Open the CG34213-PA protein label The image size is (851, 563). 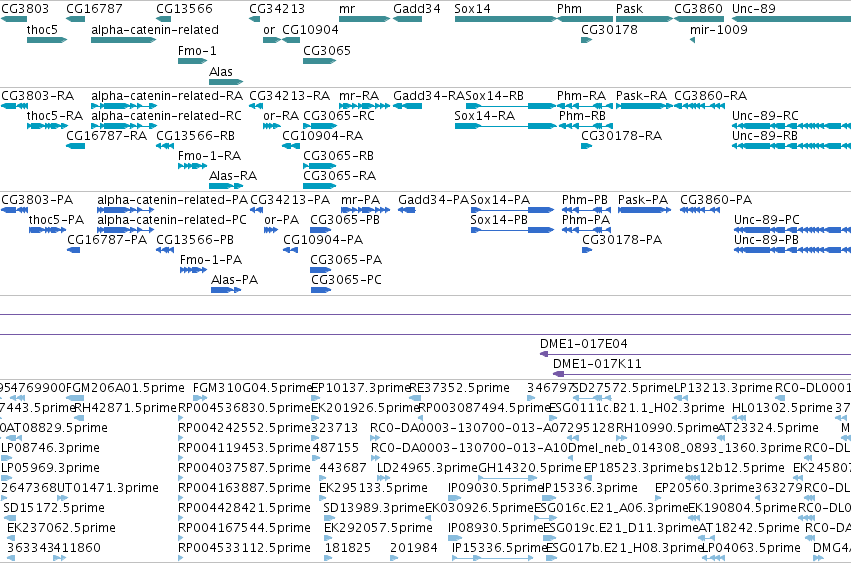coord(290,200)
